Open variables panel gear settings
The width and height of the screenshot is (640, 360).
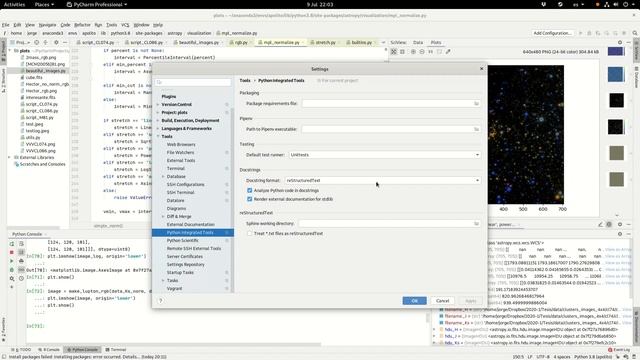[x=620, y=234]
